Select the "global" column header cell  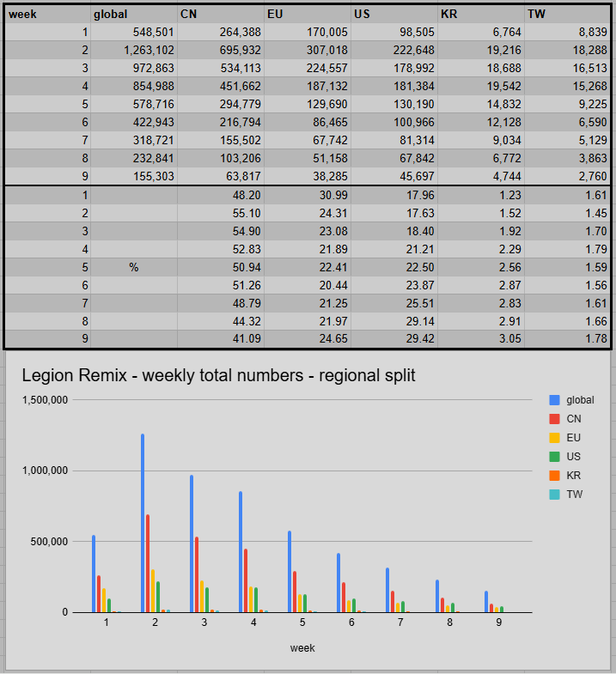coord(134,14)
